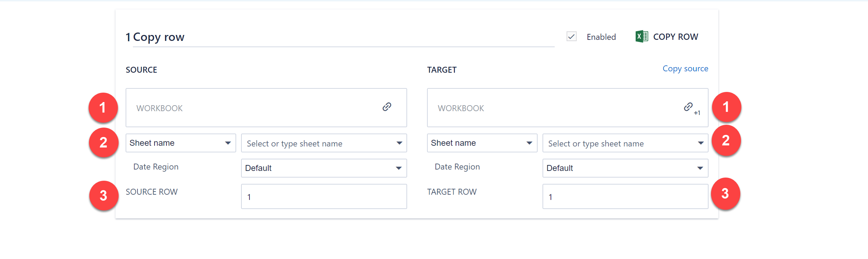This screenshot has height=259, width=868.
Task: Click the red badge 3 beside target row field
Action: (725, 194)
